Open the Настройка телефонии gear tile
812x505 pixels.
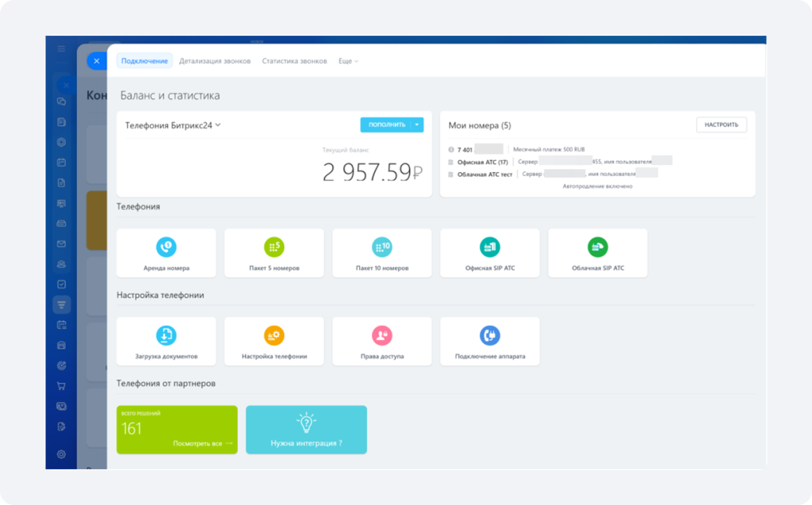coord(274,342)
